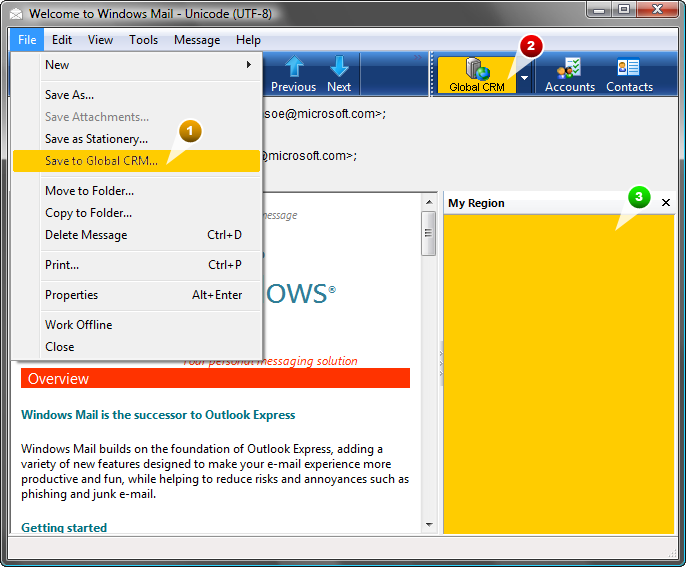Viewport: 686px width, 567px height.
Task: Open the Tools menu
Action: coord(143,40)
